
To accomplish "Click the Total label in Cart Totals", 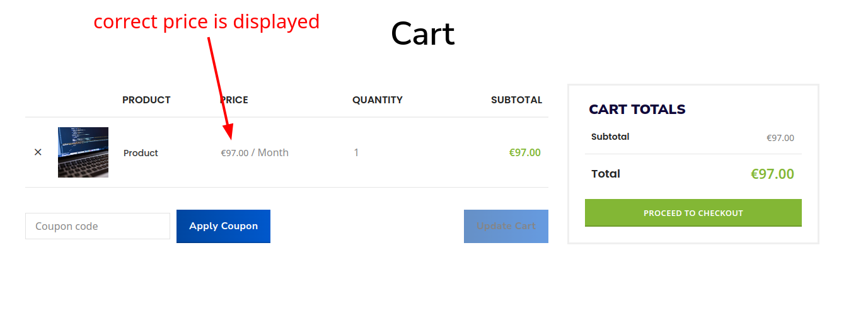I will [606, 174].
